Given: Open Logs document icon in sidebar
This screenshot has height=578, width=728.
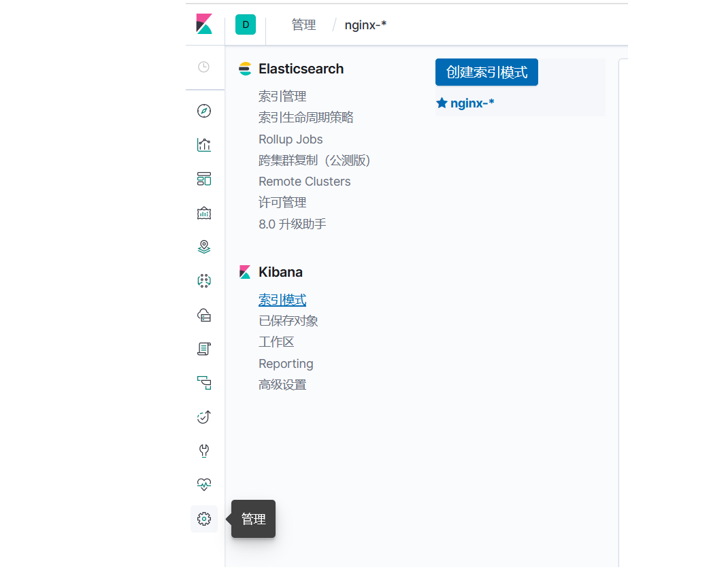Looking at the screenshot, I should [204, 349].
